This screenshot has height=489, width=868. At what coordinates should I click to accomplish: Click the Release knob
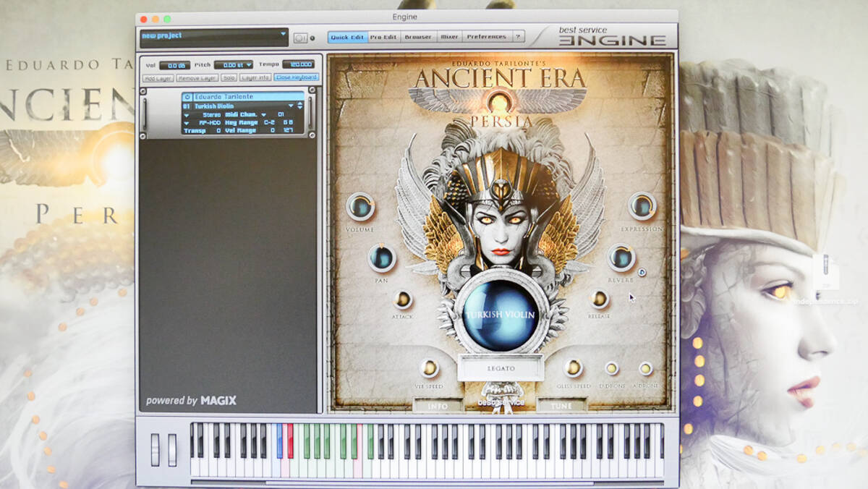pos(599,299)
